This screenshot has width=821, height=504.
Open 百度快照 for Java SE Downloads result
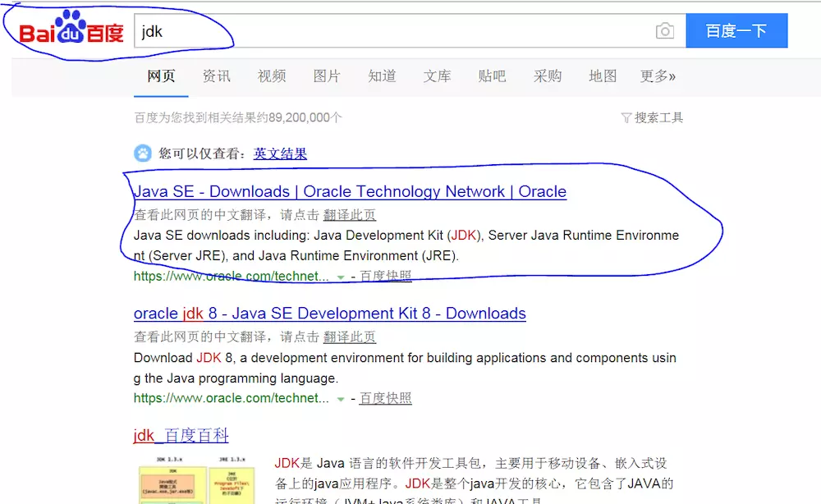pos(385,276)
